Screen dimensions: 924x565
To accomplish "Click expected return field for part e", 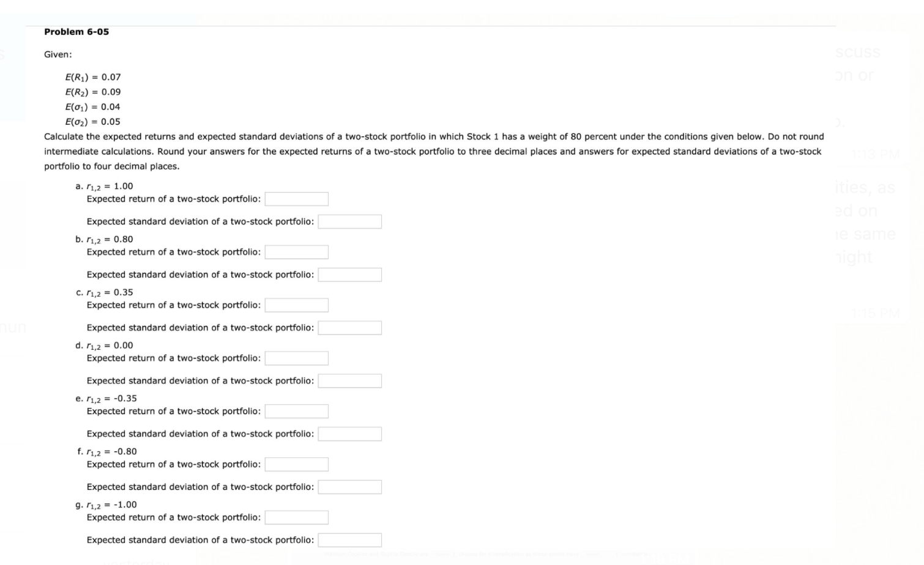I will click(x=297, y=412).
